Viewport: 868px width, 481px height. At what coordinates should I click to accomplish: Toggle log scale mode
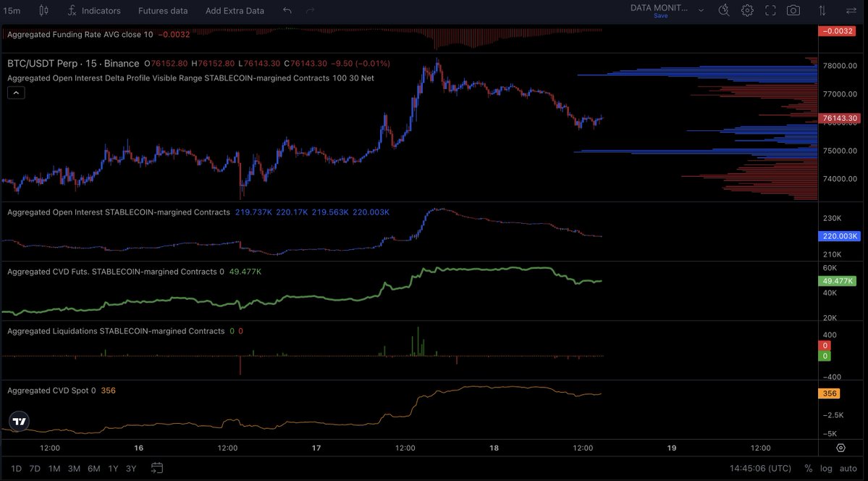[x=826, y=469]
